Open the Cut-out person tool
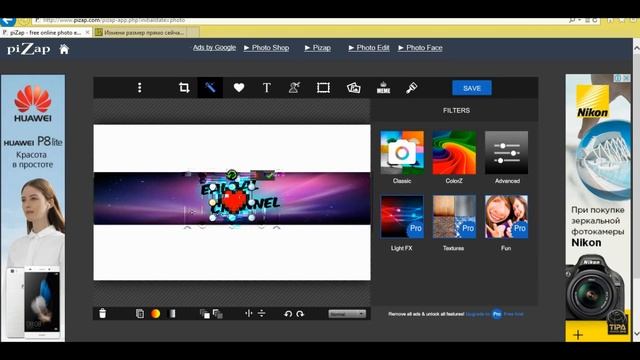The width and height of the screenshot is (640, 360). click(294, 88)
